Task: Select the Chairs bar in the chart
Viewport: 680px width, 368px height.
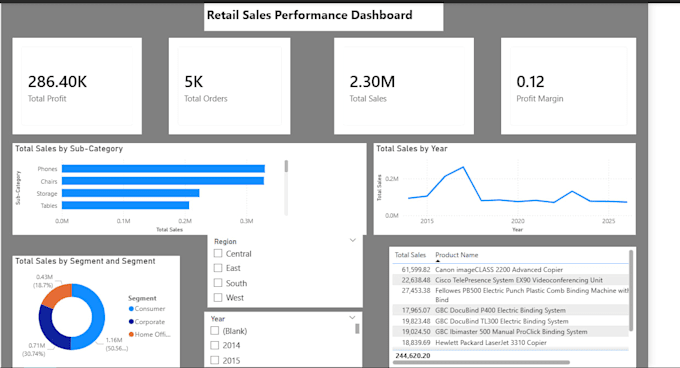Action: click(163, 181)
